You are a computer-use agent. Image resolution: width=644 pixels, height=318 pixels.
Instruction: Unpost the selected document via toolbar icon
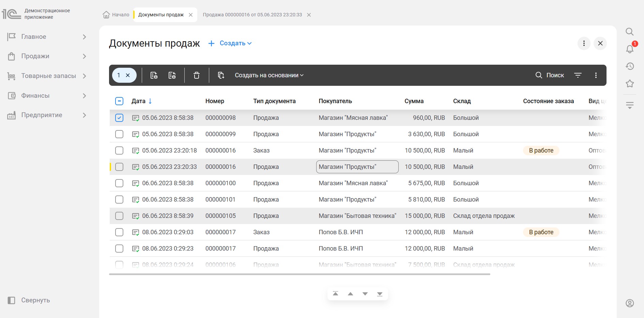(x=172, y=75)
